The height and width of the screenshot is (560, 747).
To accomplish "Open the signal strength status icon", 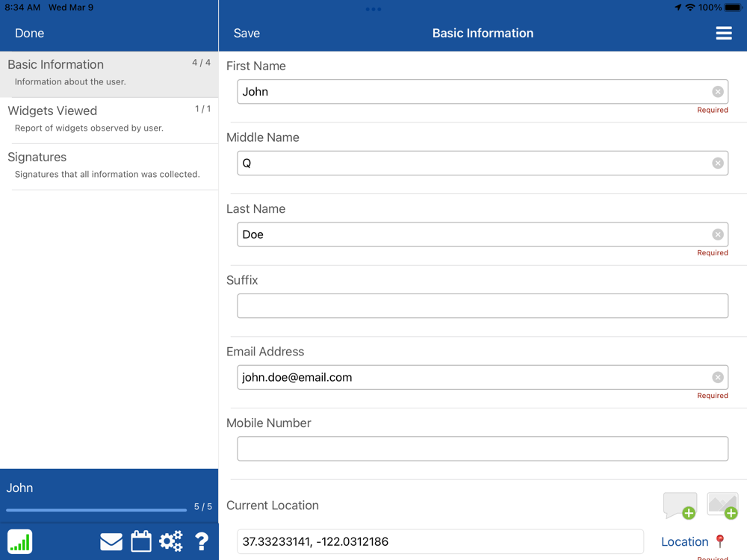I will tap(20, 541).
